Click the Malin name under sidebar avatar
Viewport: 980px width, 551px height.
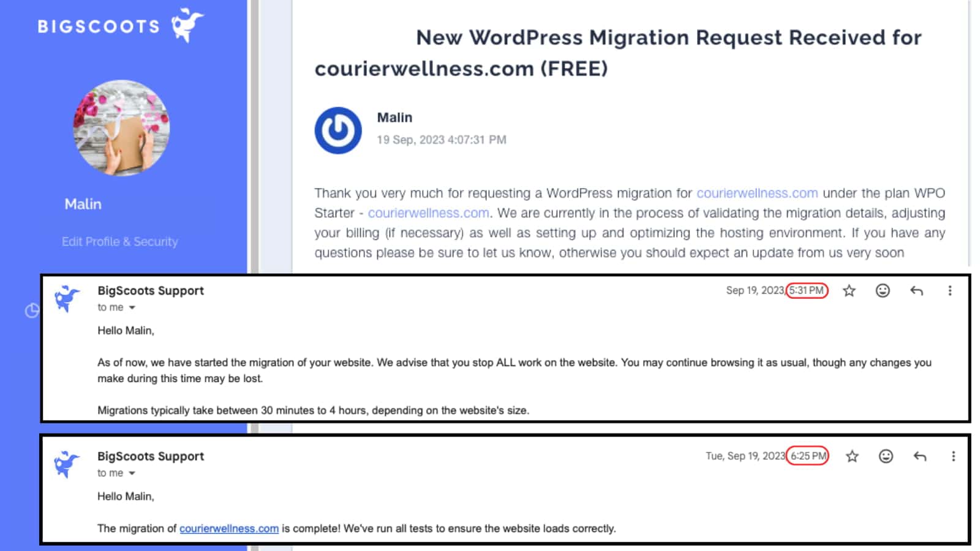pyautogui.click(x=83, y=204)
